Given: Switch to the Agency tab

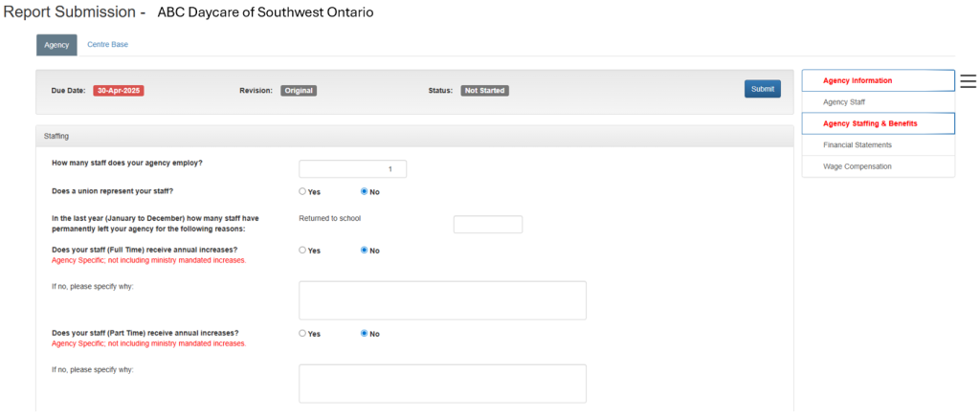Looking at the screenshot, I should pos(56,45).
